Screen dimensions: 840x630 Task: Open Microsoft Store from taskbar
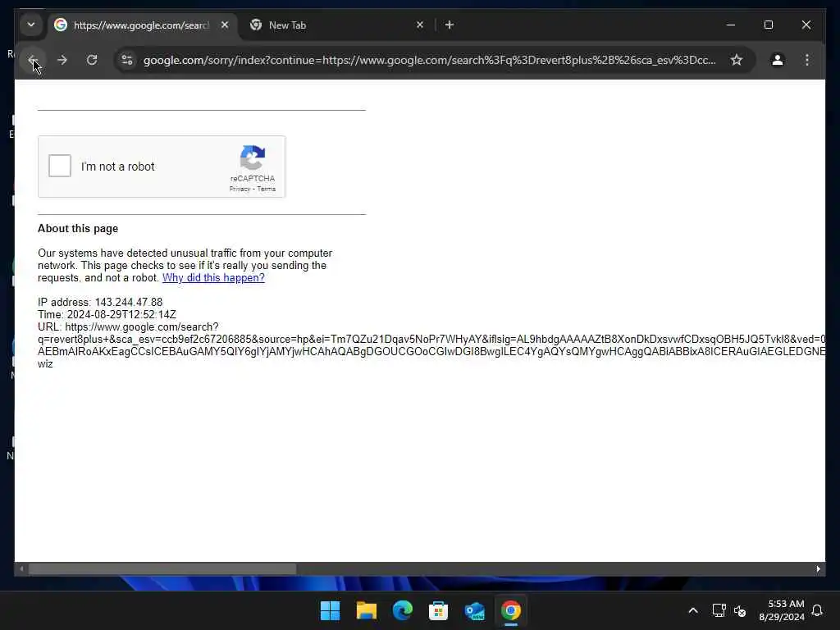tap(438, 610)
